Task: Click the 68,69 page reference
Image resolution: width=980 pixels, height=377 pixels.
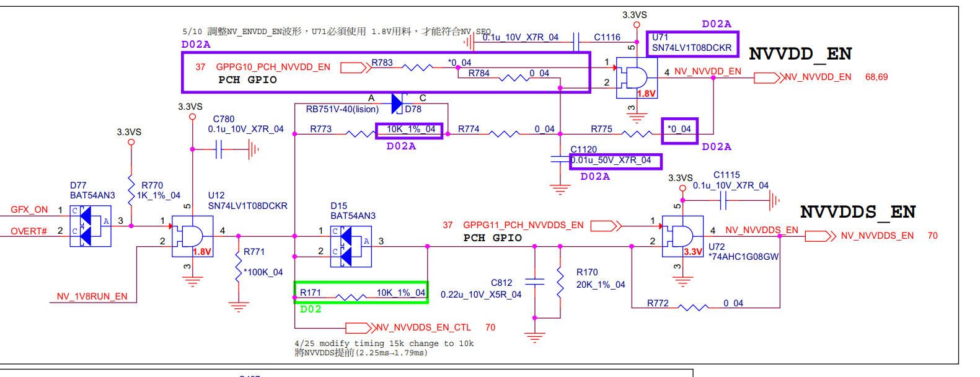Action: [876, 77]
